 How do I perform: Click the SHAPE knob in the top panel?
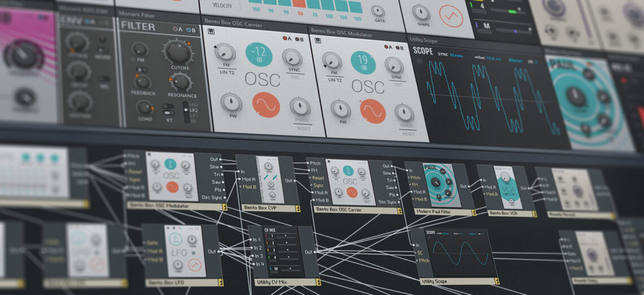(x=421, y=13)
